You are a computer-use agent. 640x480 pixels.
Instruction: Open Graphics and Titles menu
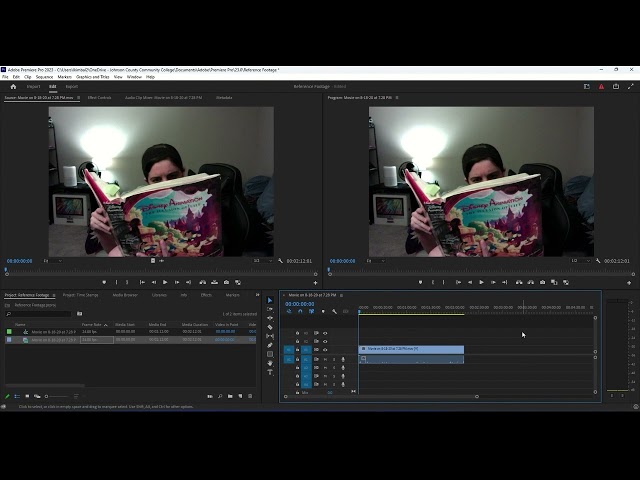(93, 77)
